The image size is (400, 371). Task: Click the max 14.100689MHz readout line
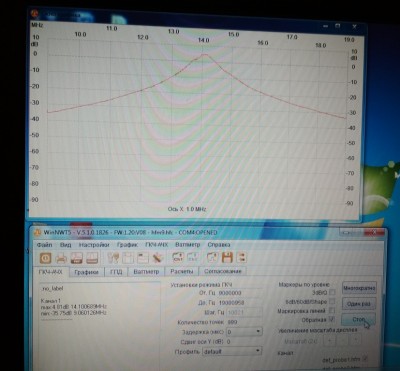point(74,306)
